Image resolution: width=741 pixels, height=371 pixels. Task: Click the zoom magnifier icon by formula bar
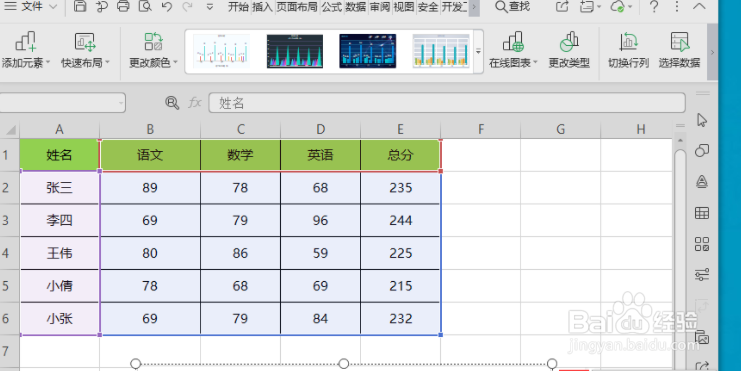pos(172,103)
